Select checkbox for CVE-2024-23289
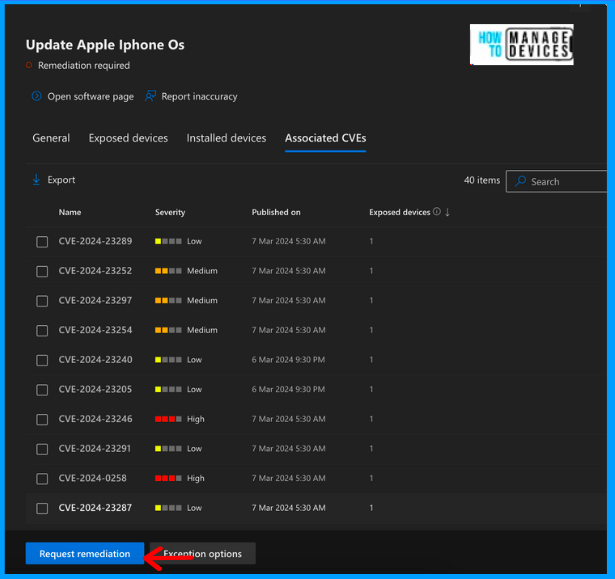 42,242
